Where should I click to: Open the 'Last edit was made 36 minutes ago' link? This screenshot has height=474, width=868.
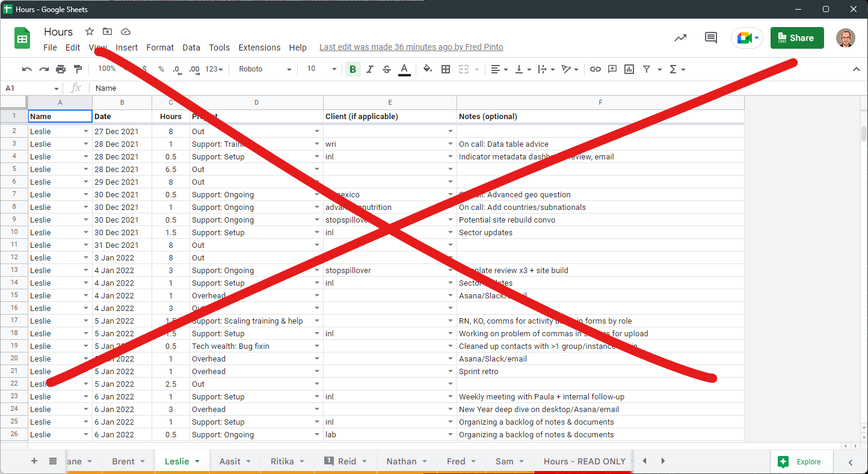pyautogui.click(x=411, y=47)
